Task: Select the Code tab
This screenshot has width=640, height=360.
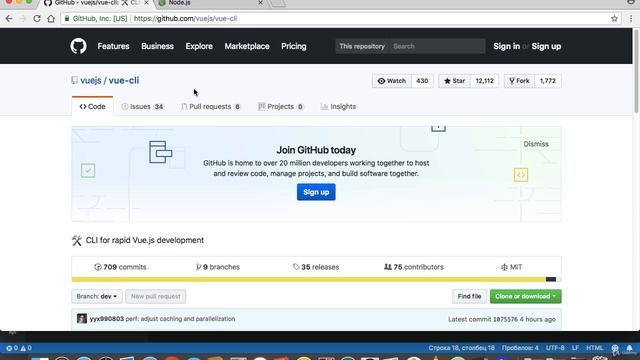Action: point(93,107)
